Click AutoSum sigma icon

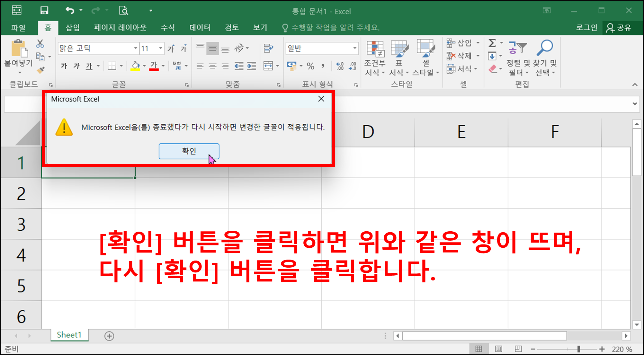[x=492, y=43]
